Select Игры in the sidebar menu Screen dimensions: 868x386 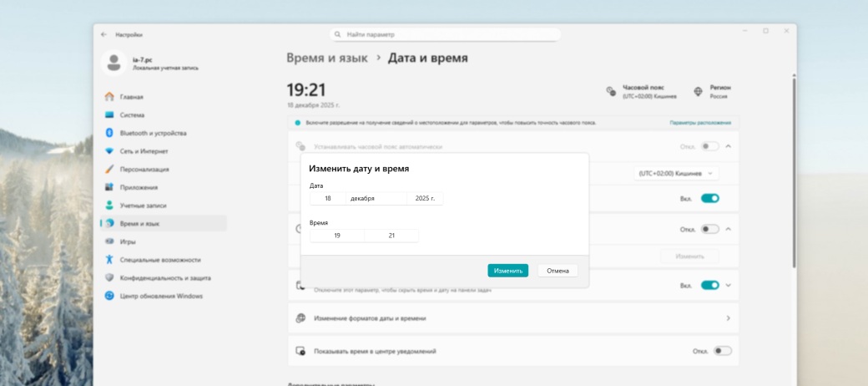[x=128, y=241]
